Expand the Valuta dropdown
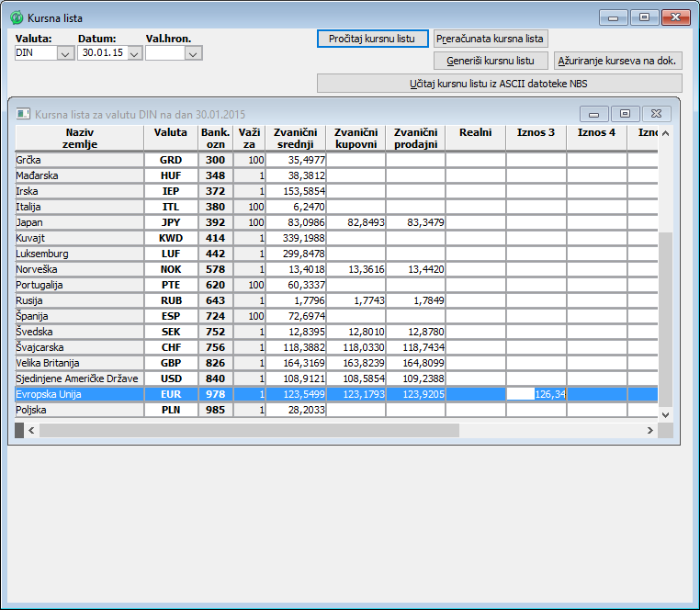 [65, 53]
